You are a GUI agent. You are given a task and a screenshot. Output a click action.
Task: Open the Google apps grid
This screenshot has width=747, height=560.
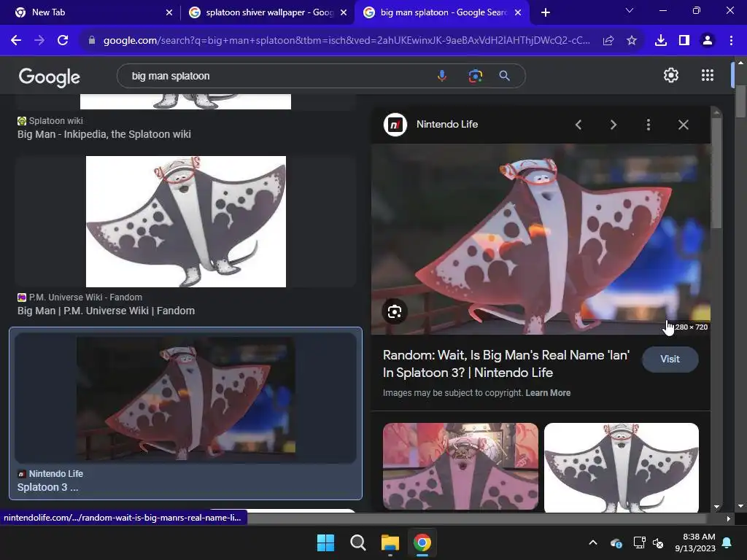(x=708, y=75)
